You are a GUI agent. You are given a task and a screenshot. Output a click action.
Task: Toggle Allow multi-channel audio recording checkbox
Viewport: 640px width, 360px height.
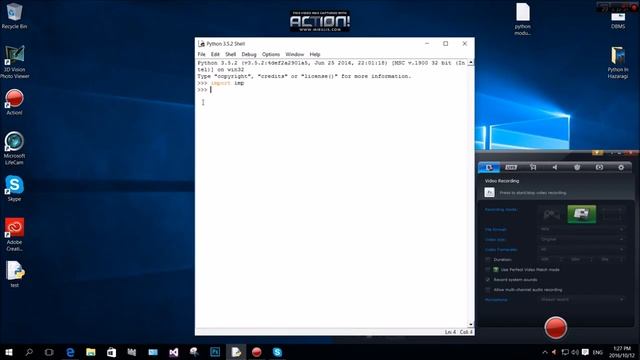tap(488, 290)
